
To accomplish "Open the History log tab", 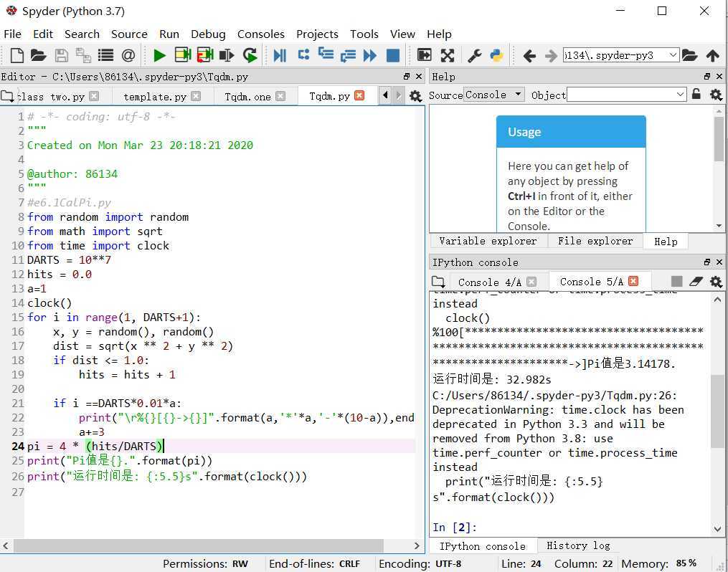I will [577, 546].
